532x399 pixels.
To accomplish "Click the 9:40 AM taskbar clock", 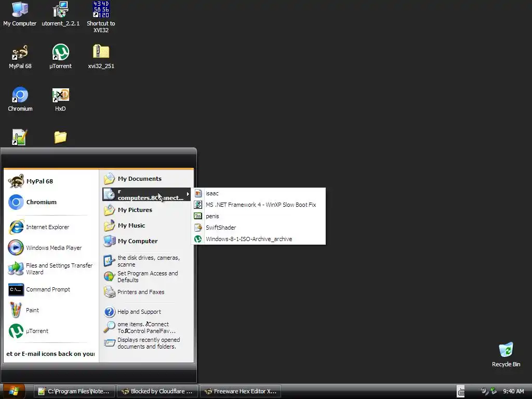I will (x=513, y=391).
